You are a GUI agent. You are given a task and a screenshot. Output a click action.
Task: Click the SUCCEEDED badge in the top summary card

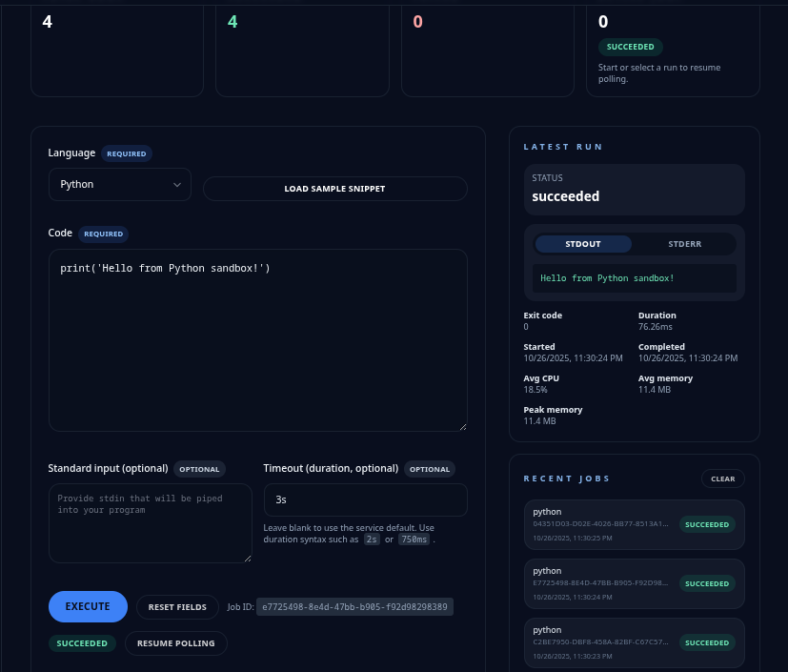(630, 46)
